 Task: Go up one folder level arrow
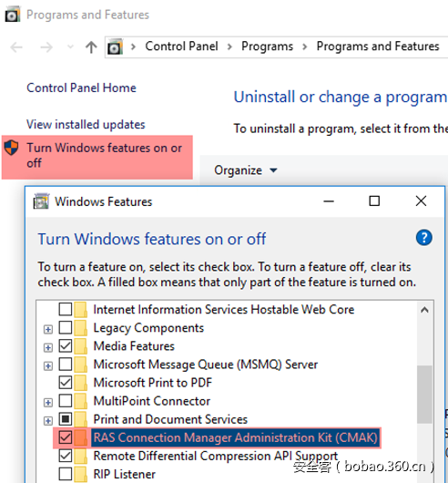[x=91, y=47]
